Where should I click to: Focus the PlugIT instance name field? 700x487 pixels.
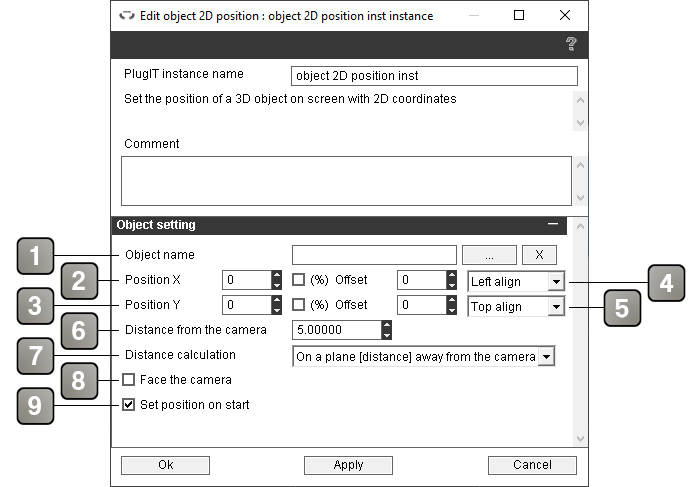[434, 76]
